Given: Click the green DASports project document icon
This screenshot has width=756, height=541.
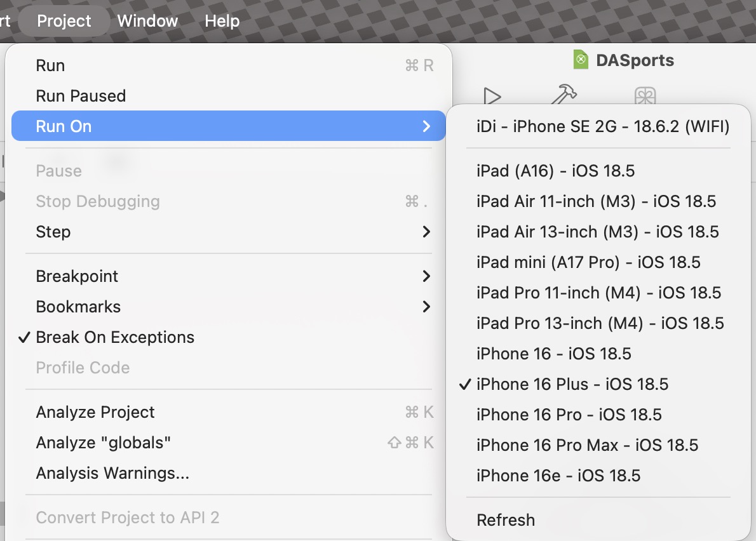Looking at the screenshot, I should click(x=581, y=60).
